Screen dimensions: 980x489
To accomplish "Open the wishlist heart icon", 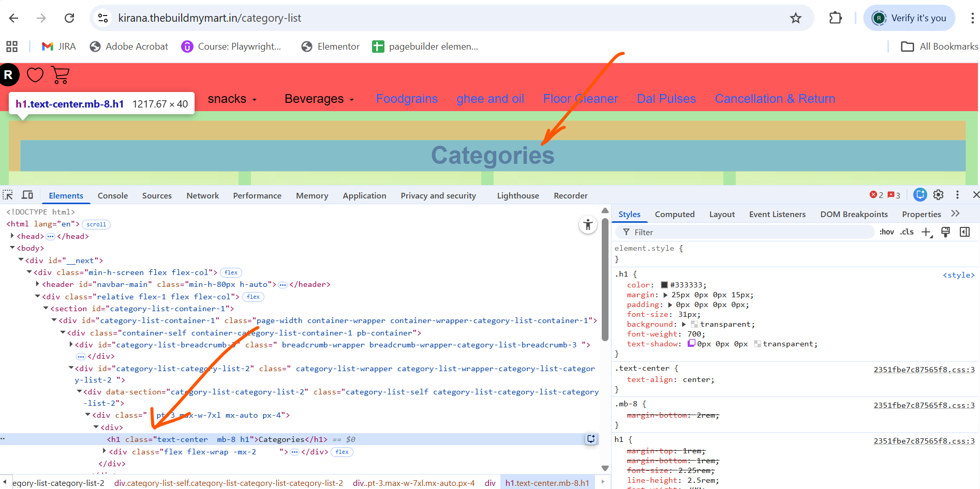I will [35, 75].
